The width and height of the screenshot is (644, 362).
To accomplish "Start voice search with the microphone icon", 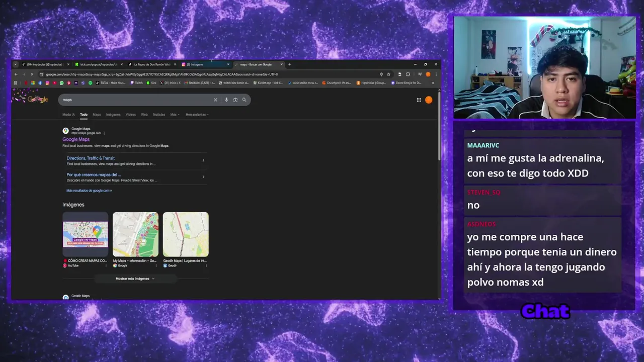I will pos(226,100).
